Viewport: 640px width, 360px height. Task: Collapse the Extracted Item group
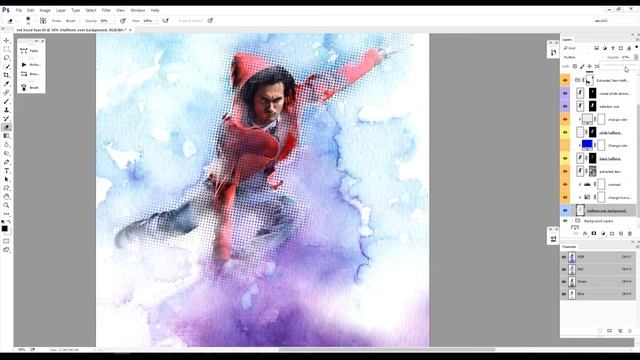573,80
